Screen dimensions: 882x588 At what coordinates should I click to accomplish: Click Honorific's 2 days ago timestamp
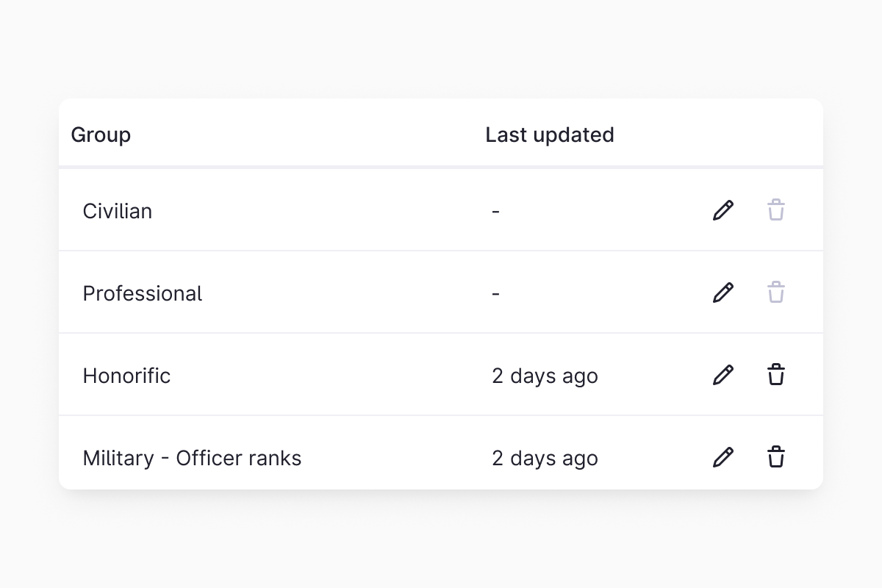coord(545,376)
